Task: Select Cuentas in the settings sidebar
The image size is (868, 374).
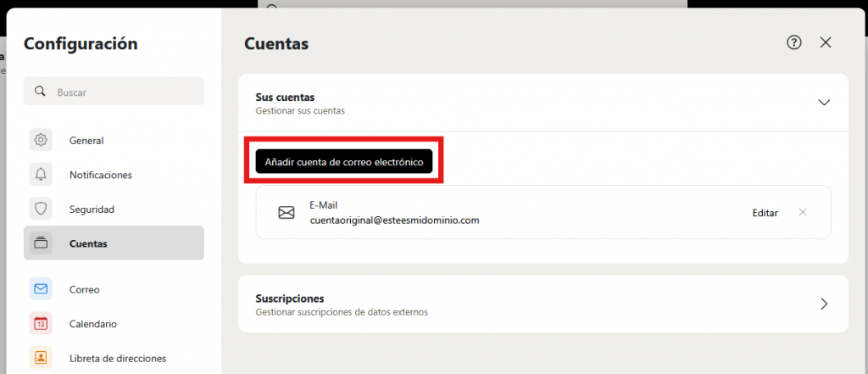Action: (x=114, y=243)
